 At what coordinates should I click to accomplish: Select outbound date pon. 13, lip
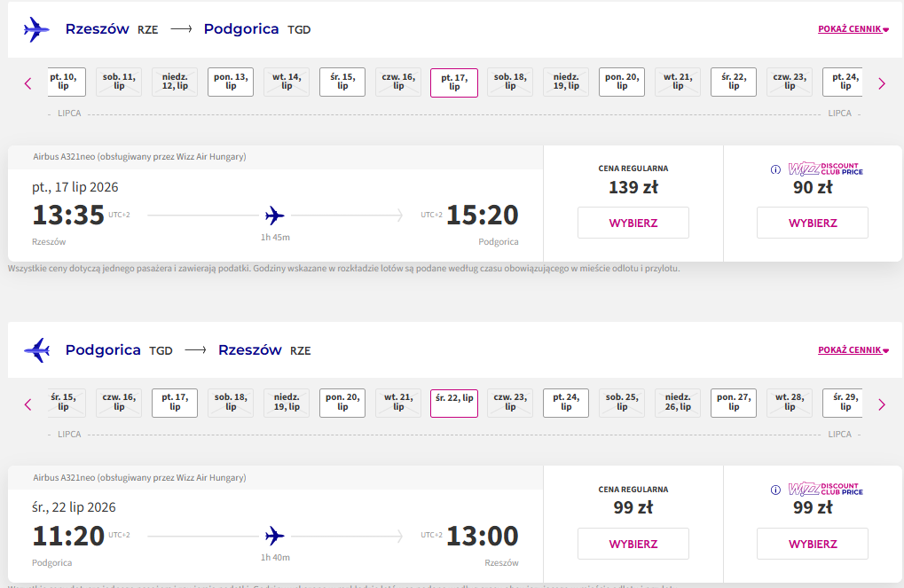pos(231,82)
